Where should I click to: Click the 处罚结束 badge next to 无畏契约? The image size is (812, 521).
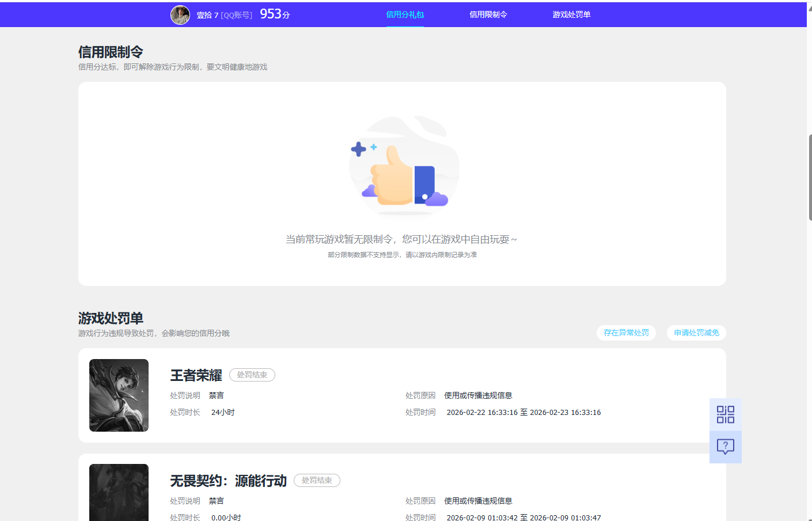pyautogui.click(x=317, y=480)
